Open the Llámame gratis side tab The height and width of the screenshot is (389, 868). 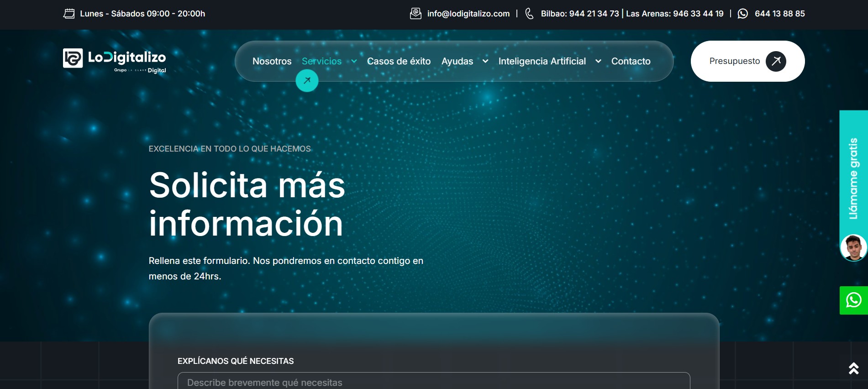853,178
